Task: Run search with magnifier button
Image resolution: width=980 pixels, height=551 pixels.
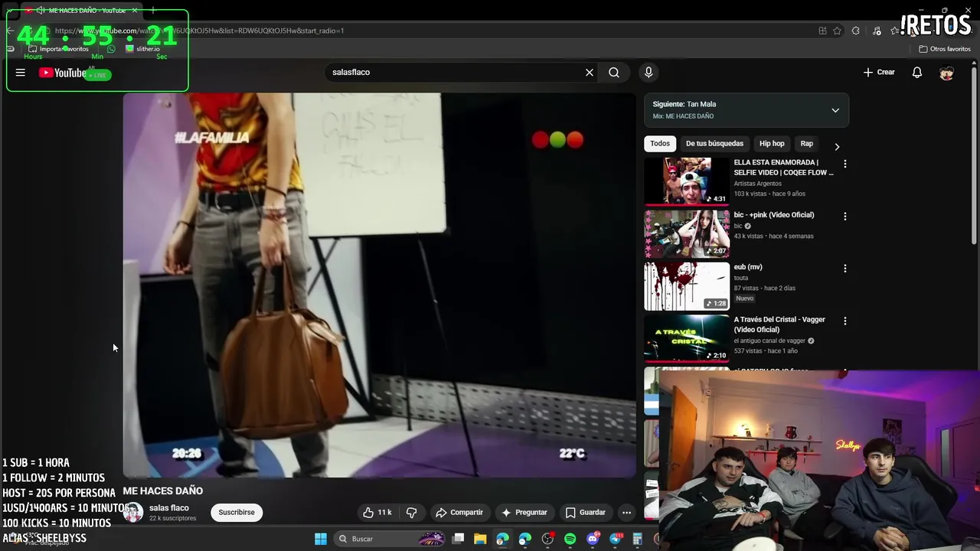Action: coord(614,72)
